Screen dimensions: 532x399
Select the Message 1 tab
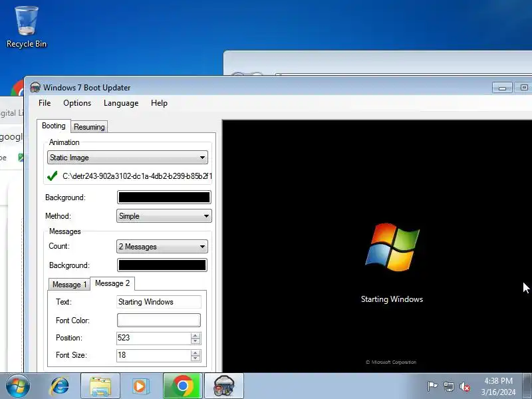[69, 285]
